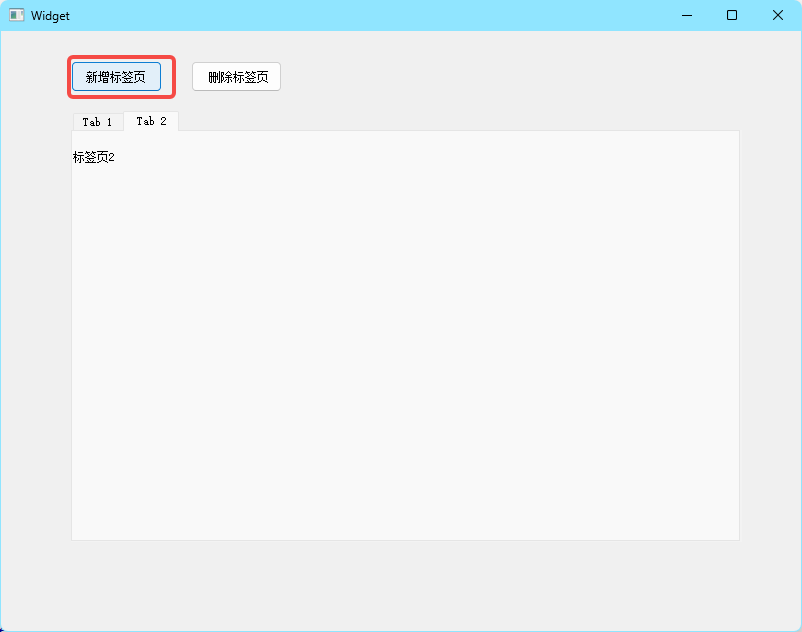Image resolution: width=802 pixels, height=632 pixels.
Task: Select the Tab 2 tab
Action: pyautogui.click(x=151, y=121)
